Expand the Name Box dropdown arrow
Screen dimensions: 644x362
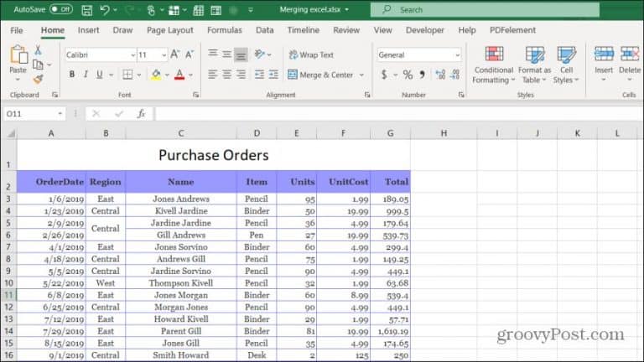coord(60,114)
